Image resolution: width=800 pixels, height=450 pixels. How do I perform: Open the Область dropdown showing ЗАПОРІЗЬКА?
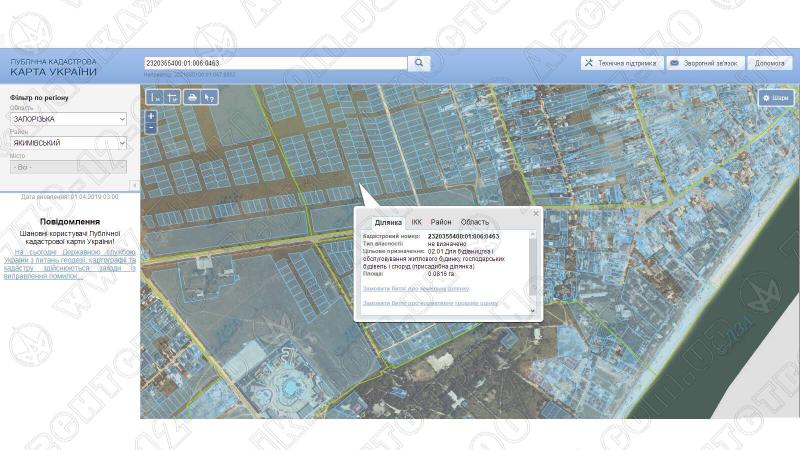pos(68,119)
